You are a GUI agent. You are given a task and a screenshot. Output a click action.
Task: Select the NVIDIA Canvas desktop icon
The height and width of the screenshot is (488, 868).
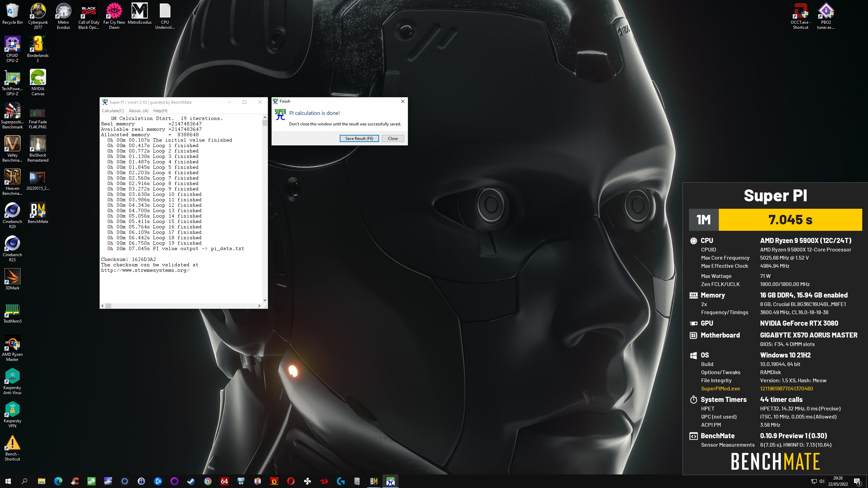click(x=38, y=83)
